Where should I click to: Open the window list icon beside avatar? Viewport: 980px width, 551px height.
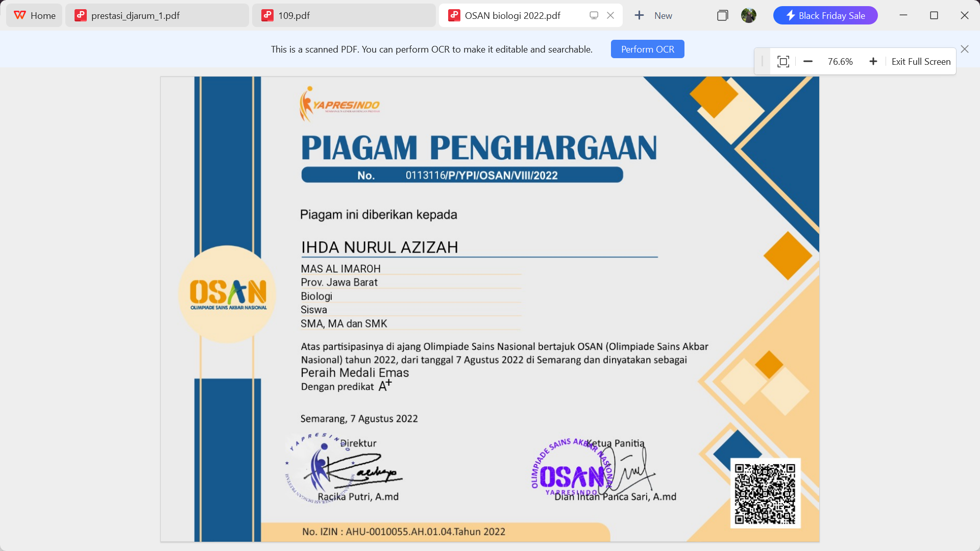tap(722, 15)
